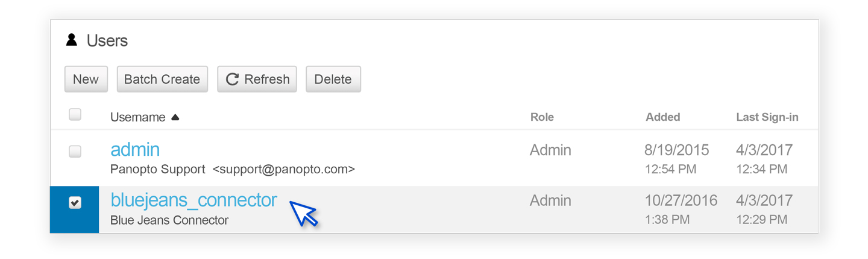Click the Users page heading

coord(107,40)
